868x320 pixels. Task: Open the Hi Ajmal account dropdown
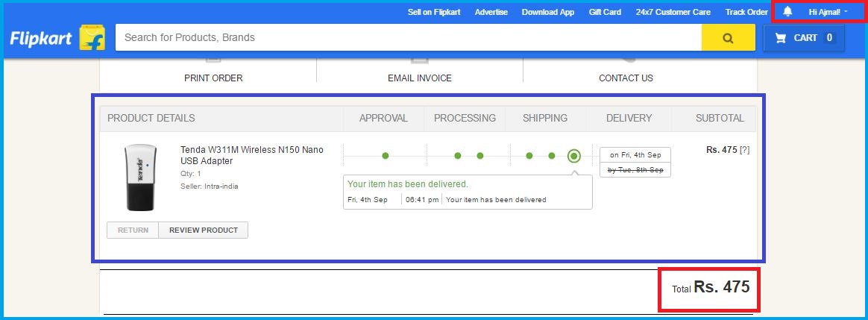[828, 12]
